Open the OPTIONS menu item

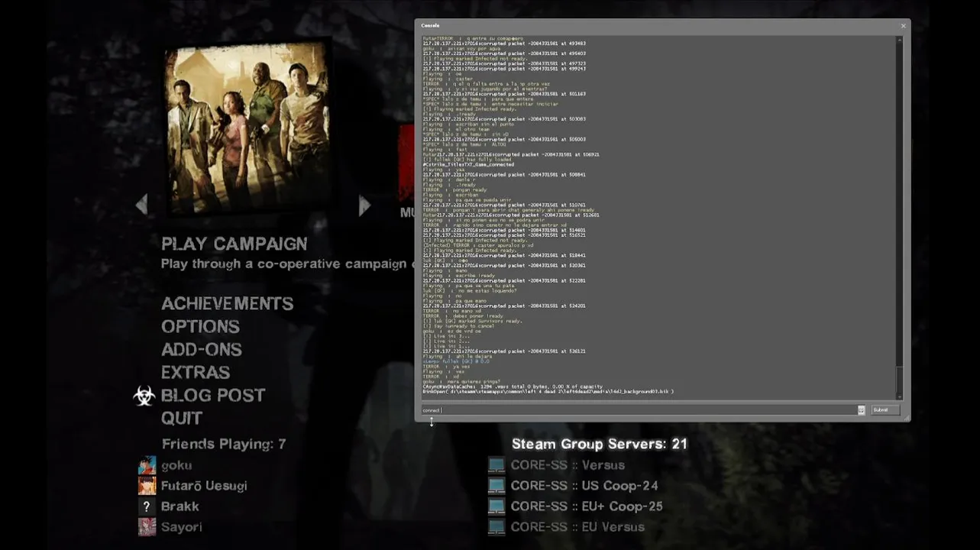(200, 326)
